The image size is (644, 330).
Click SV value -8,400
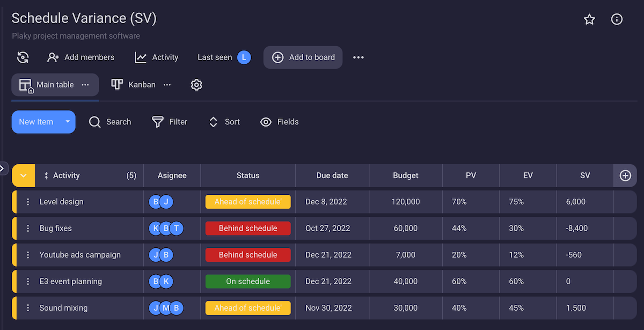point(577,229)
